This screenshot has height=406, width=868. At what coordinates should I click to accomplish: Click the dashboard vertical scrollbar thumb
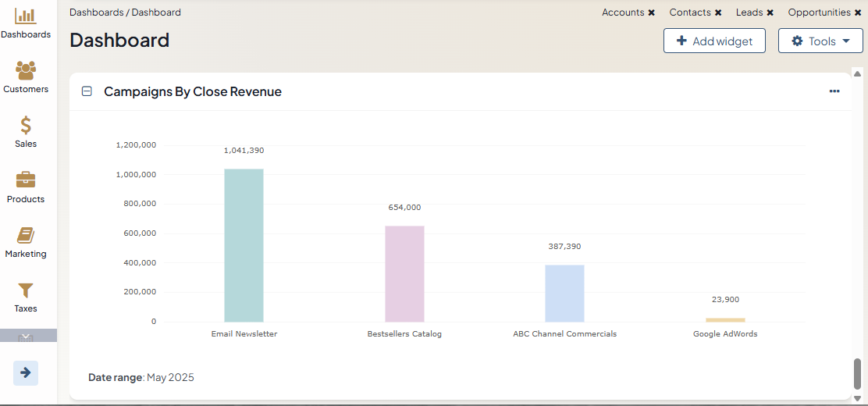(857, 373)
